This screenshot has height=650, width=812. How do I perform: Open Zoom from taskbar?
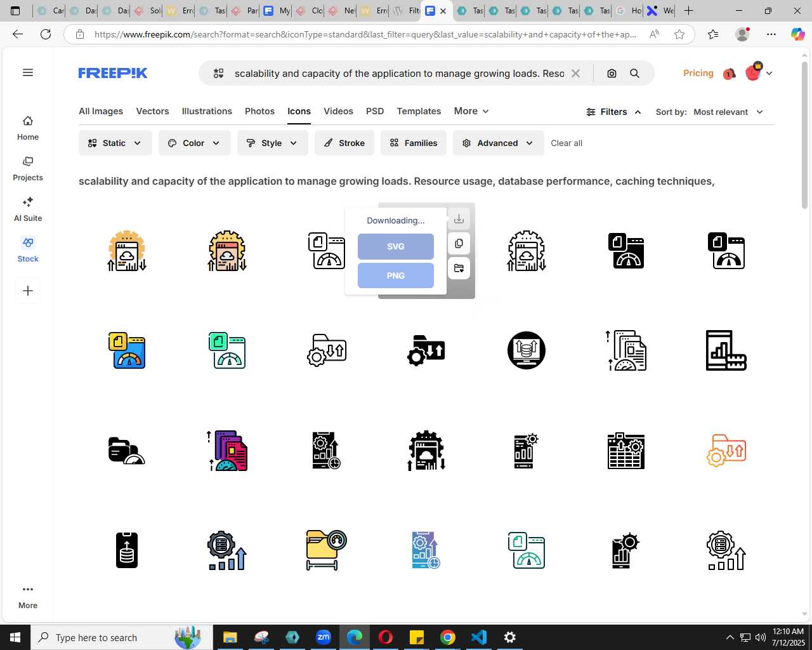324,637
